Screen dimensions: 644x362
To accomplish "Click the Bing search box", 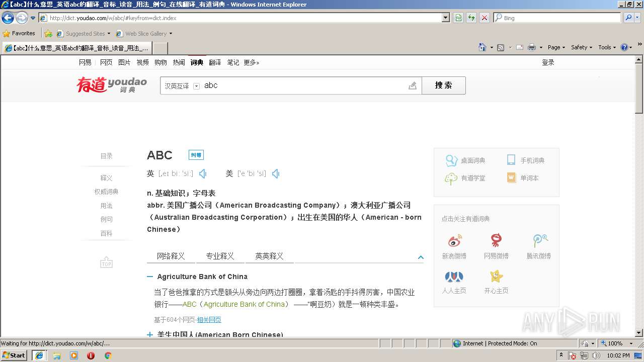I will click(x=557, y=18).
